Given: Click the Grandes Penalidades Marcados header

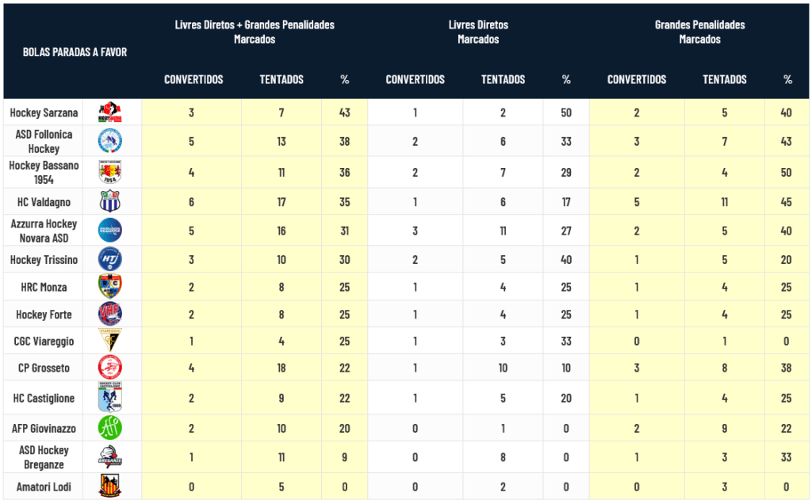Looking at the screenshot, I should pyautogui.click(x=699, y=32).
